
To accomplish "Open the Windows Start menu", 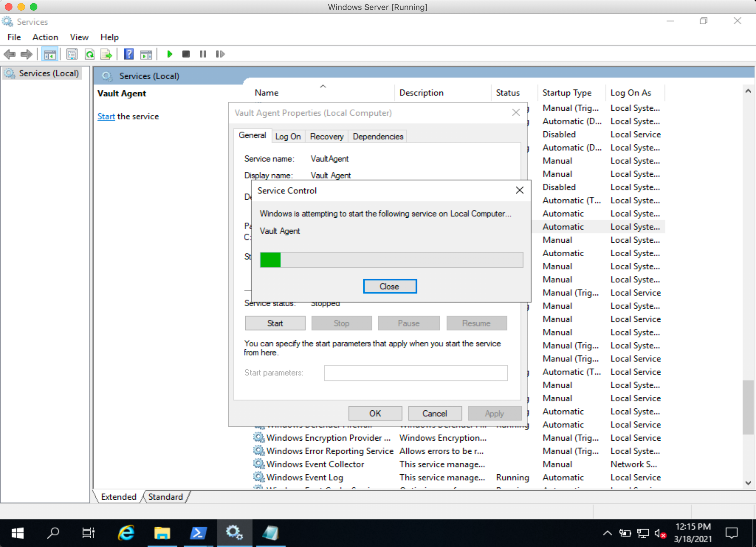I will click(x=17, y=533).
